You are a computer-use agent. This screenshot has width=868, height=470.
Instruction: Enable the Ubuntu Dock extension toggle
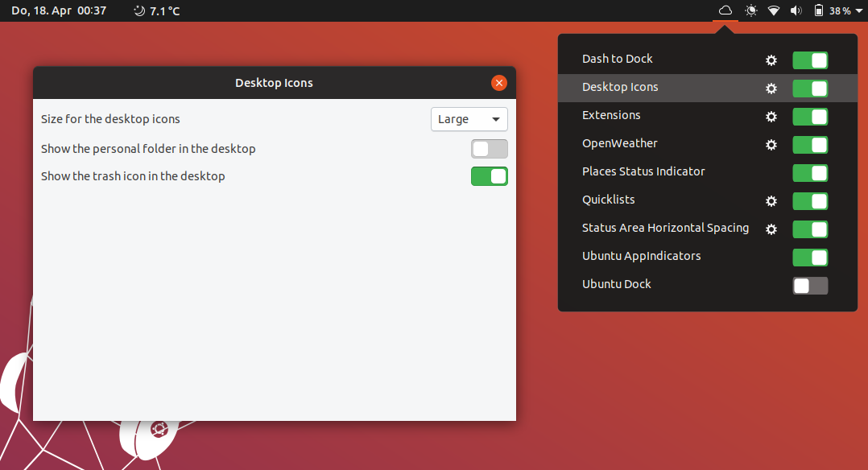coord(810,286)
